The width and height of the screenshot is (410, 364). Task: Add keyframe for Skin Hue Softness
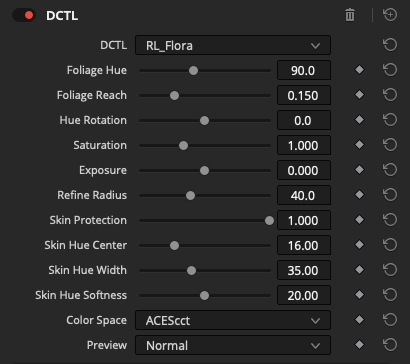359,295
